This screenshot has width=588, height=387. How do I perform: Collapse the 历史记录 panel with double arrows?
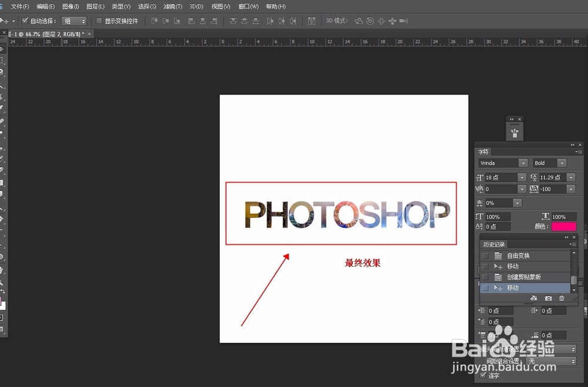567,237
